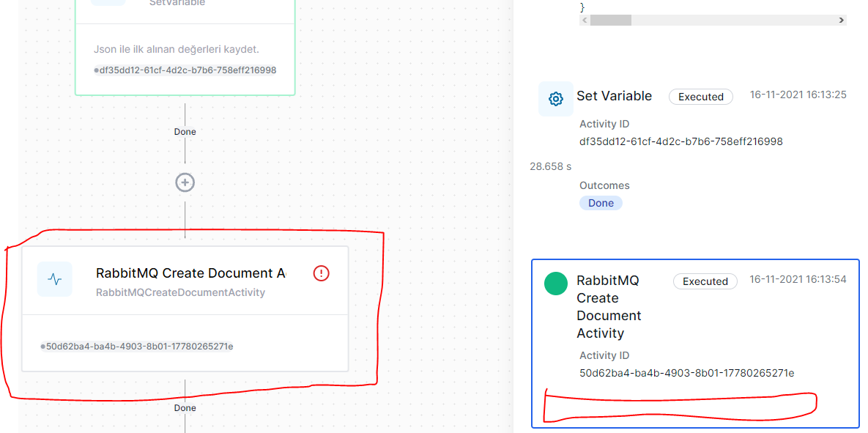Click the green status dot for RabbitMQ
The width and height of the screenshot is (868, 433).
pyautogui.click(x=556, y=284)
